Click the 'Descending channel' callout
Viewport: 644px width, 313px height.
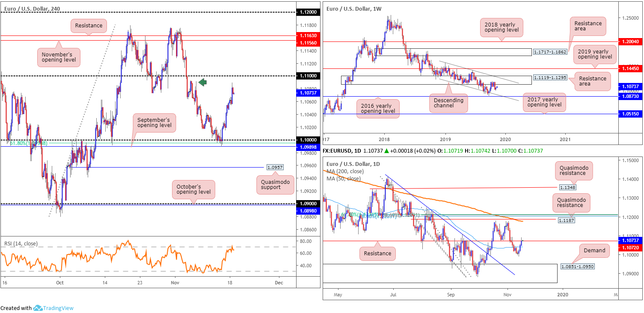(449, 103)
